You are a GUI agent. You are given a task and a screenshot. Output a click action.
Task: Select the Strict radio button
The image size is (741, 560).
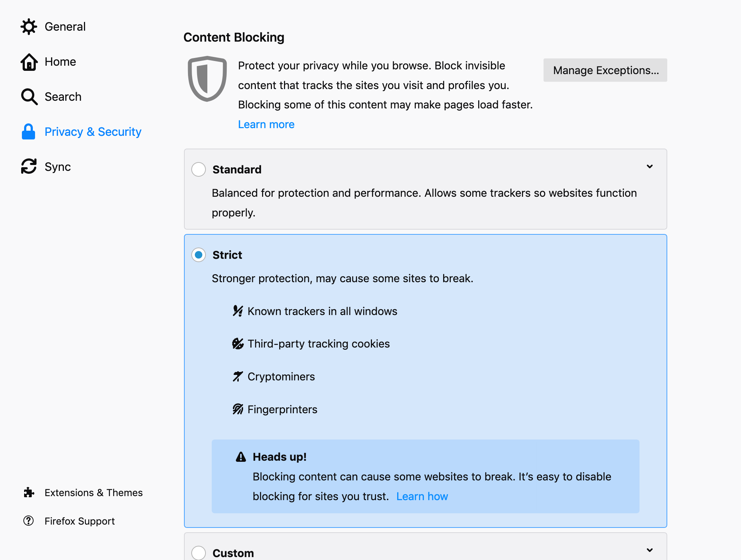199,255
